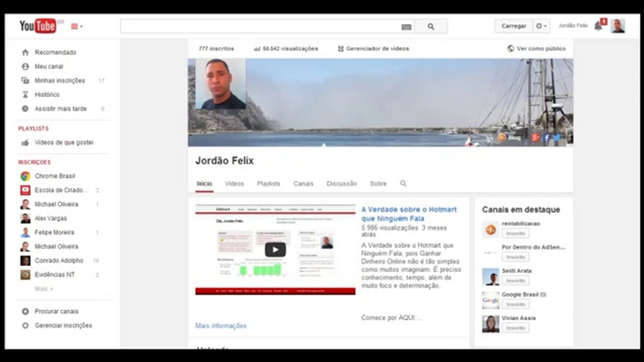
Task: Open the Por Dentro do AdSen... channel
Action: tap(533, 247)
